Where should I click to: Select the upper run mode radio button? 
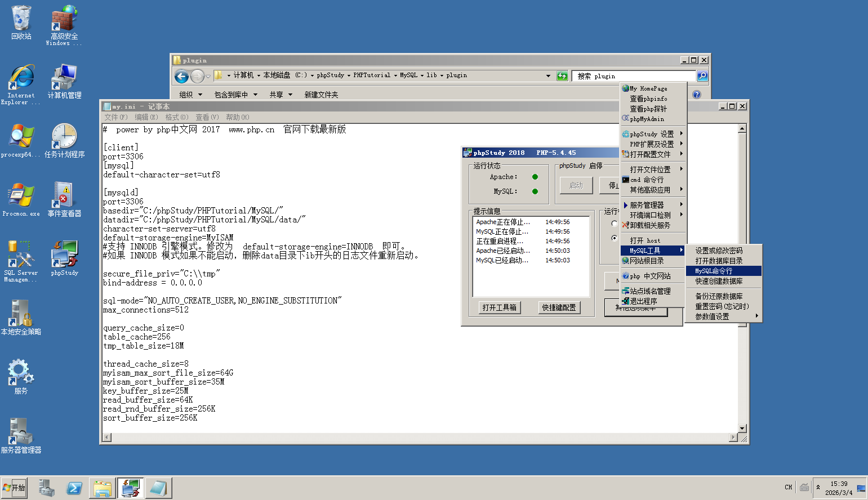pos(615,224)
